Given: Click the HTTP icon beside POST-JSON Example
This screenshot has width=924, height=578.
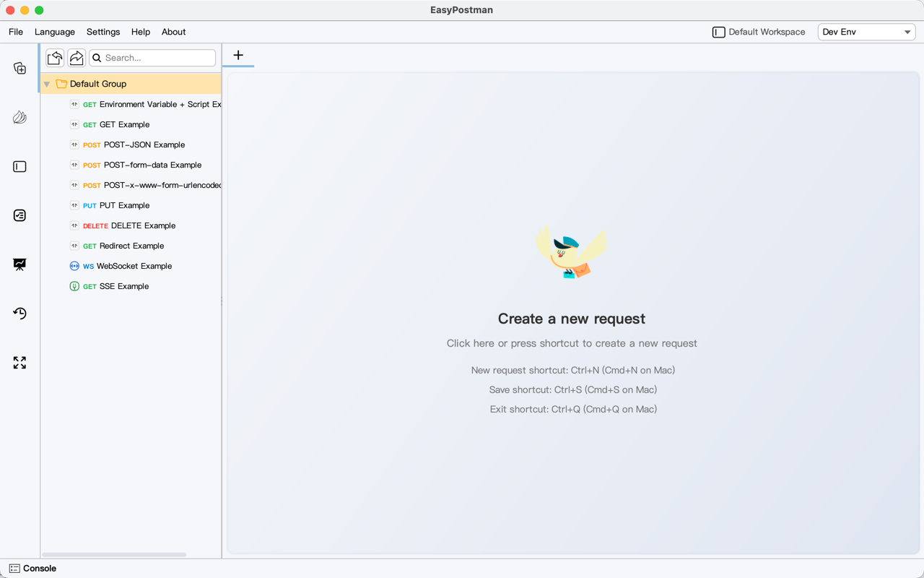Looking at the screenshot, I should click(x=74, y=144).
